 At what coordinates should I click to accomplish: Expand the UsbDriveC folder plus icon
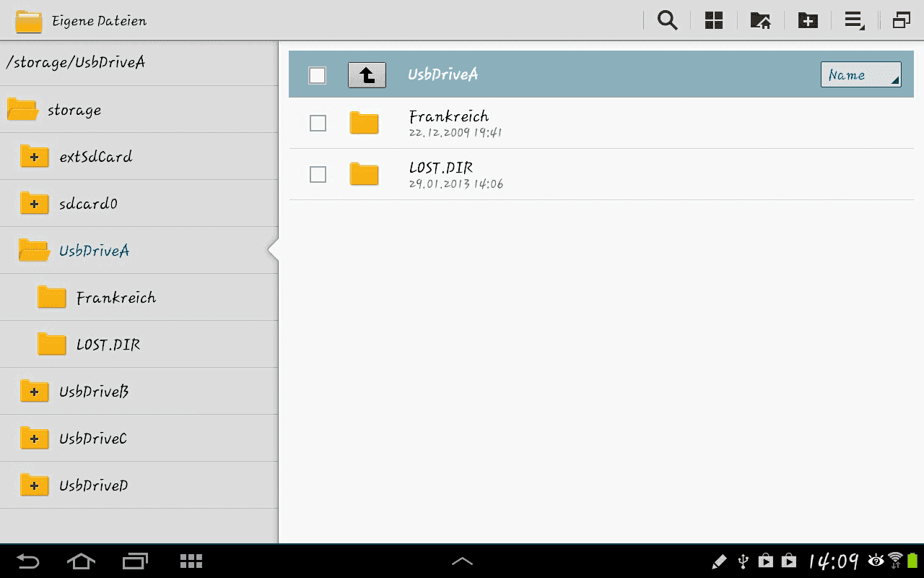[x=34, y=438]
